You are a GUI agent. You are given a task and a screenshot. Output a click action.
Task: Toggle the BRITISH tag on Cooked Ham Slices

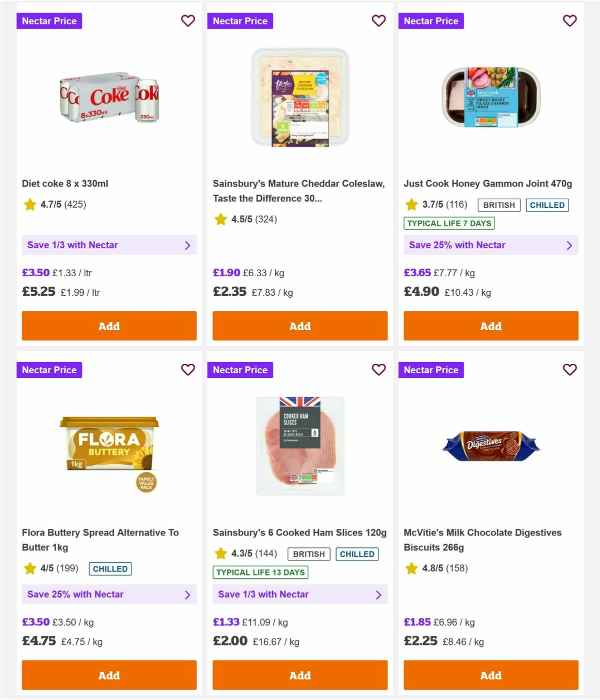tap(308, 554)
